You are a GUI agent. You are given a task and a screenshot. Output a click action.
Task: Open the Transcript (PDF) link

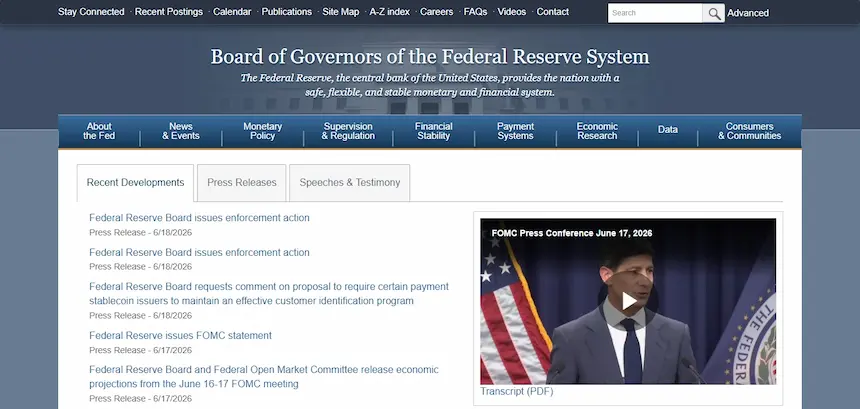coord(517,391)
